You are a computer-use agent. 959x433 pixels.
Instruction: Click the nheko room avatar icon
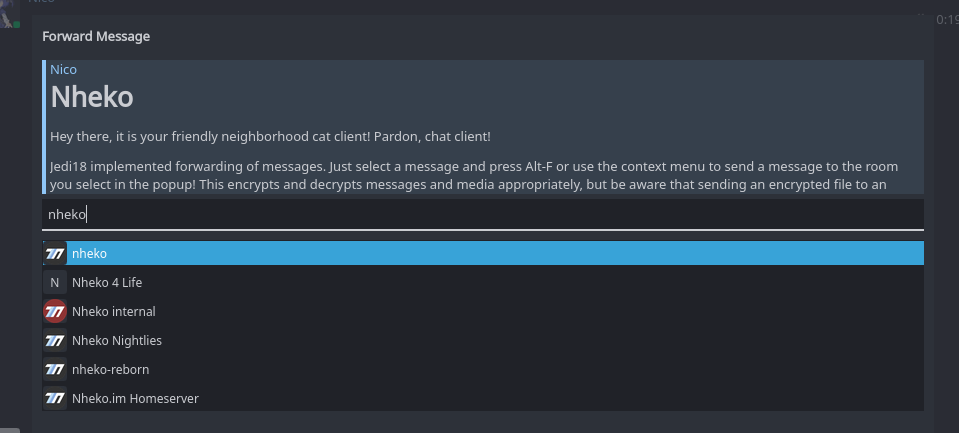click(x=55, y=254)
